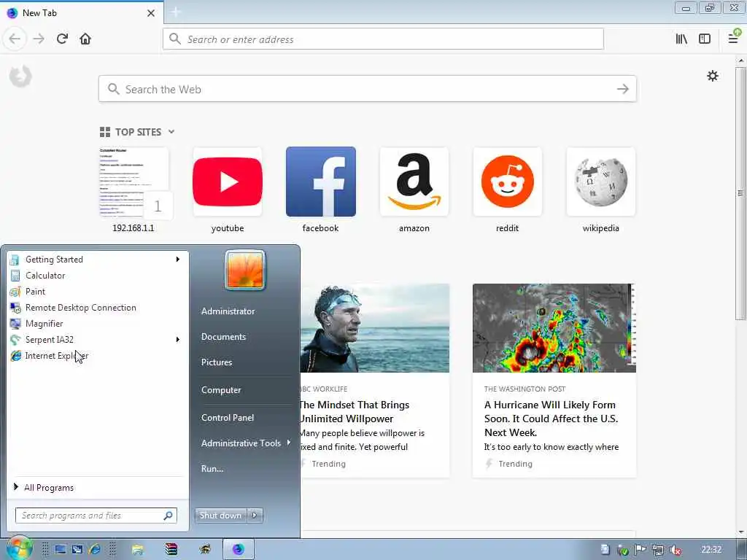This screenshot has width=747, height=560.
Task: Open the Administrator folder link
Action: coord(228,311)
